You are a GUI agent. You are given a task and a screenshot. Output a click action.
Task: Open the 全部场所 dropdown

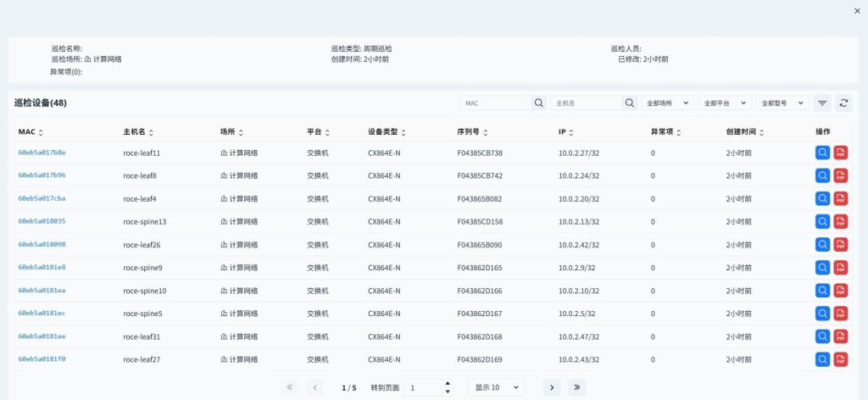(668, 103)
